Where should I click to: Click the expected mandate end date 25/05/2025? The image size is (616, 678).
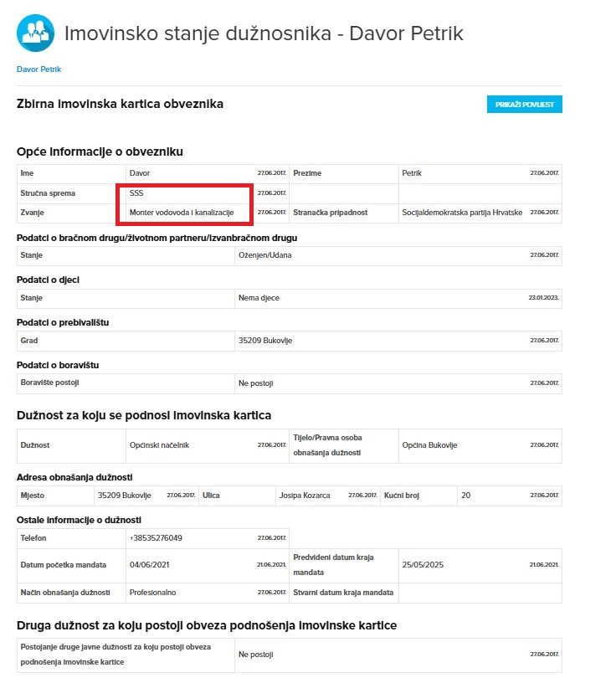423,565
